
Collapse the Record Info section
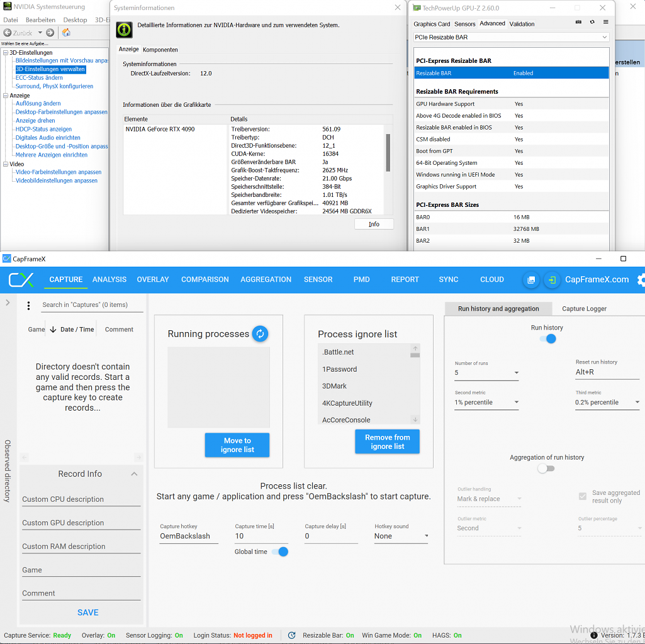(x=133, y=474)
